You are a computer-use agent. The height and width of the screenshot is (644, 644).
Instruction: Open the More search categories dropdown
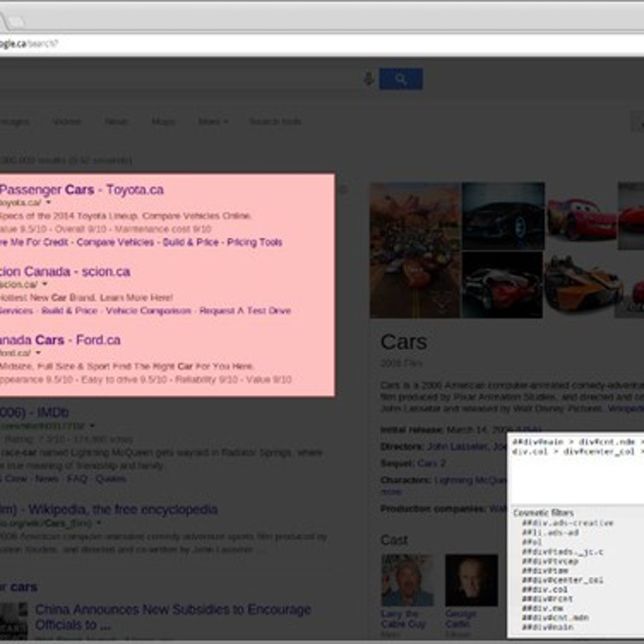point(213,122)
